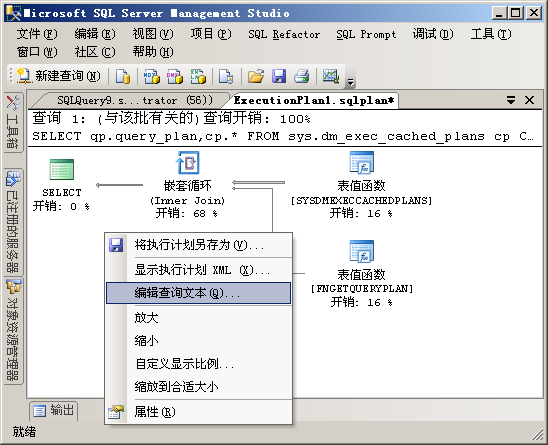Expand the 对象资源管理器 side panel
Viewport: 548px width, 445px height.
click(x=13, y=331)
